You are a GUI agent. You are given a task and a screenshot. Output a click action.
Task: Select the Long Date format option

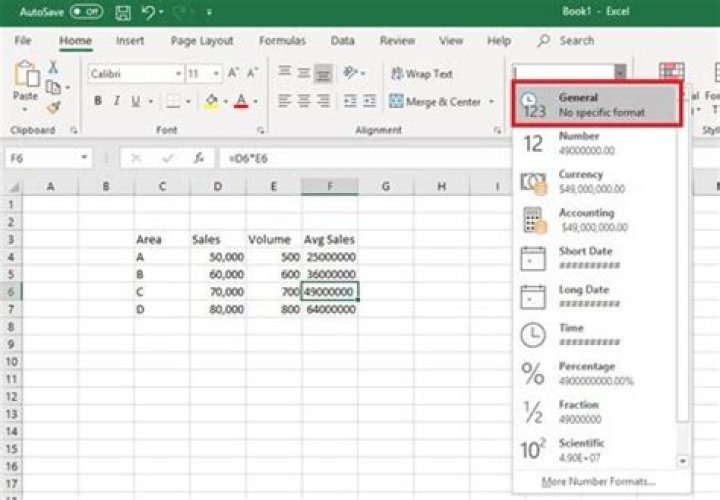pyautogui.click(x=596, y=297)
